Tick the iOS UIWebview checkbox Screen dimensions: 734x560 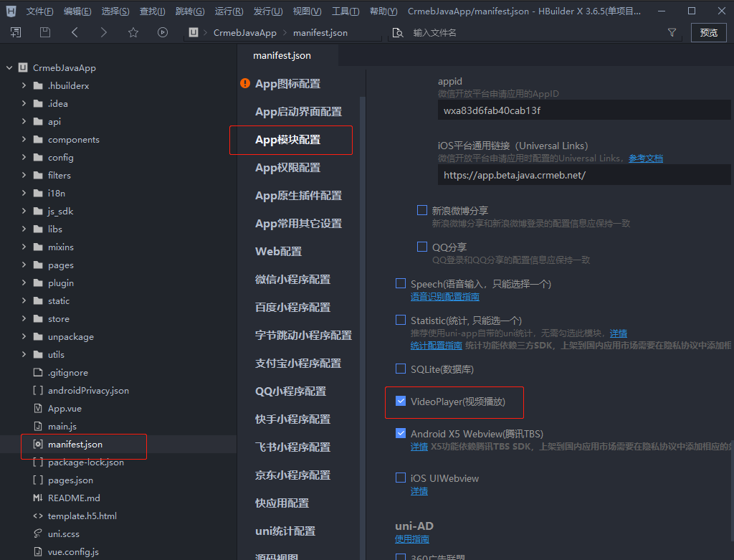pyautogui.click(x=401, y=478)
